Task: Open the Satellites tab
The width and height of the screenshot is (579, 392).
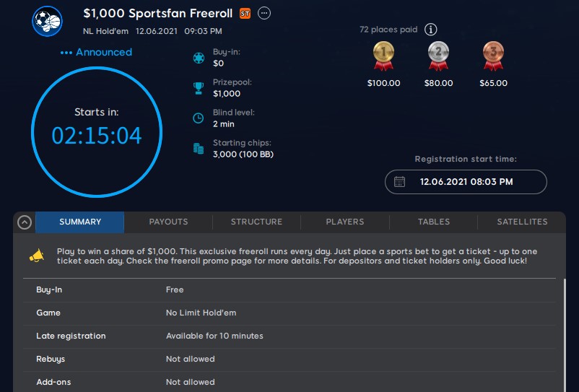Action: coord(522,222)
